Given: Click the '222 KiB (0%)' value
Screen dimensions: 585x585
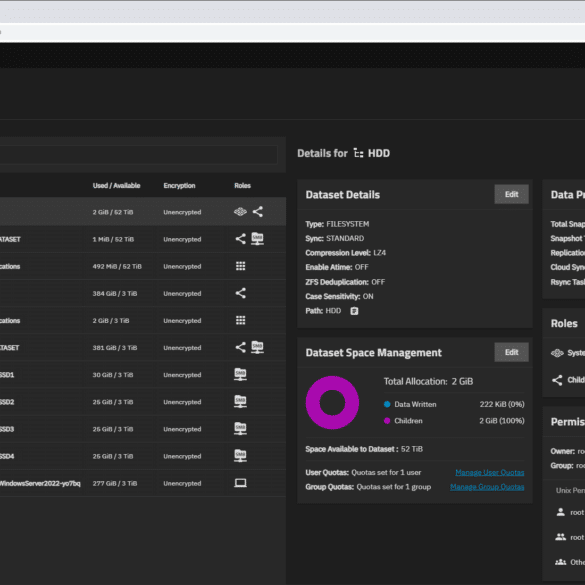Looking at the screenshot, I should click(502, 404).
